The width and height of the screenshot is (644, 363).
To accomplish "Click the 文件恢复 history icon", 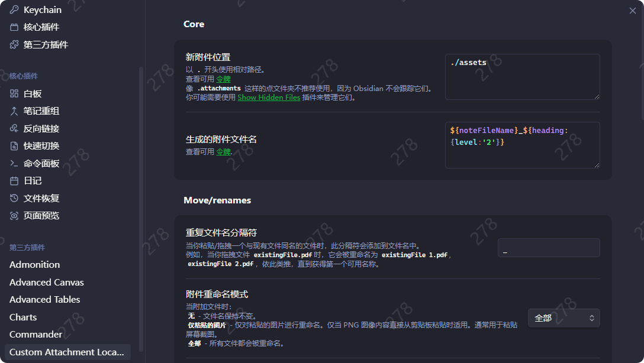I will [x=14, y=199].
